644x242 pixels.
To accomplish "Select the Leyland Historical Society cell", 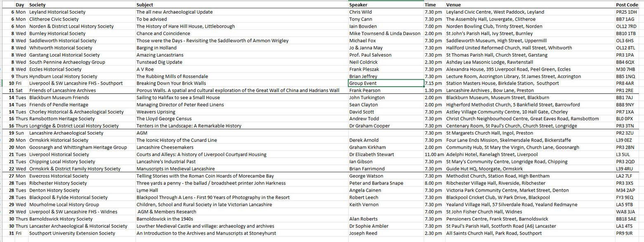I will click(82, 12).
